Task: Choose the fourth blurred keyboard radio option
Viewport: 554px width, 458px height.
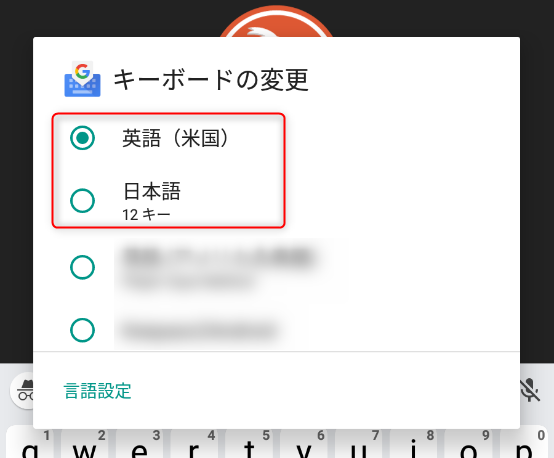Action: tap(82, 330)
